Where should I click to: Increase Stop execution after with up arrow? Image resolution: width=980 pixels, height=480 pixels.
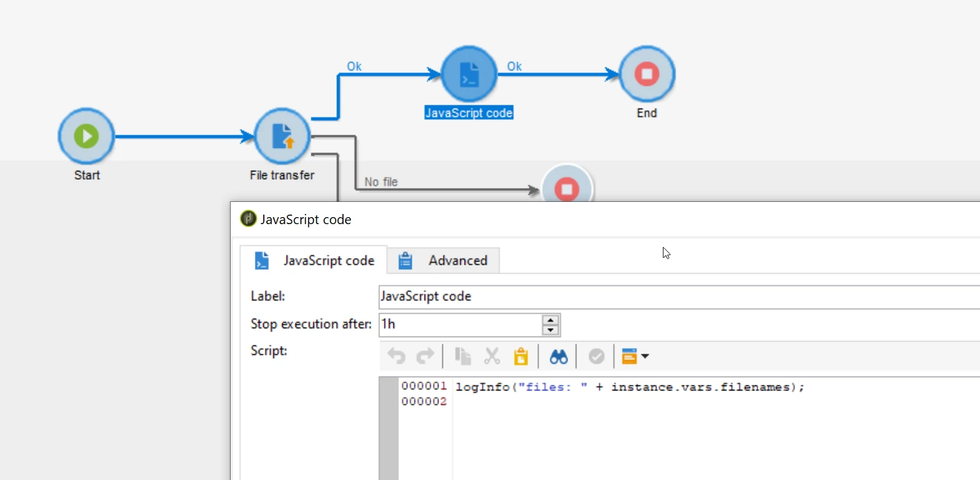(550, 319)
